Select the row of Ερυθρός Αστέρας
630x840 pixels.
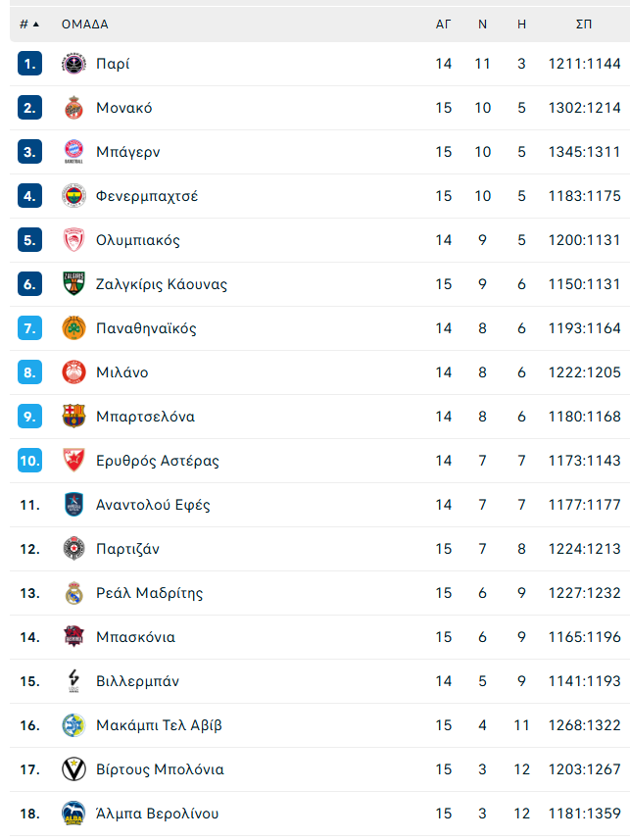click(294, 460)
